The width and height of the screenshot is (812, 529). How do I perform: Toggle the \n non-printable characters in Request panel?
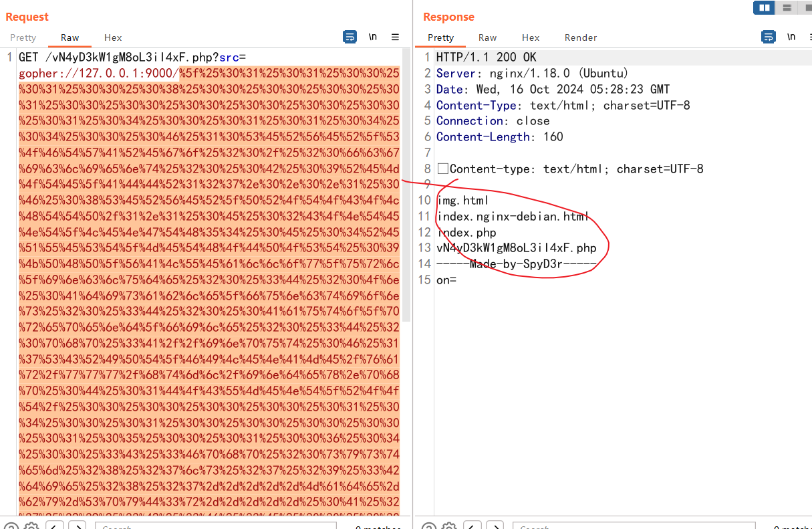click(373, 37)
